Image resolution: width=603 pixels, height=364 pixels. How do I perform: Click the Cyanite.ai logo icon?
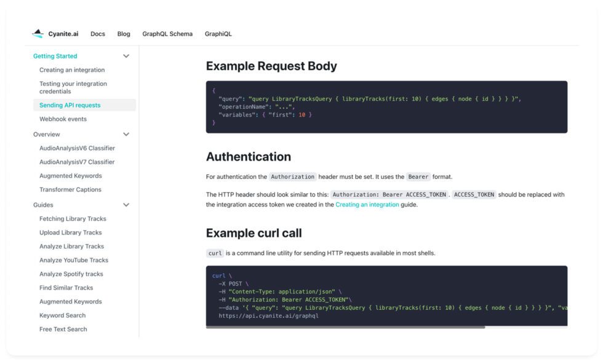[39, 34]
